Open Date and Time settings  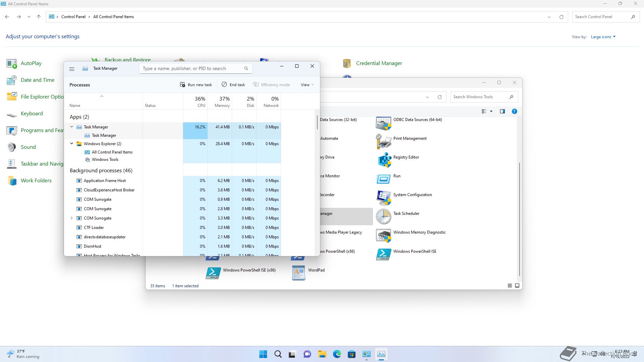tap(30, 80)
